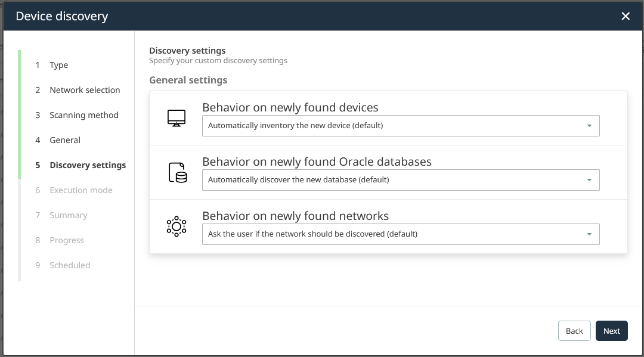Open the newly found devices behavior dropdown
Viewport: 644px width, 357px height.
(x=400, y=126)
